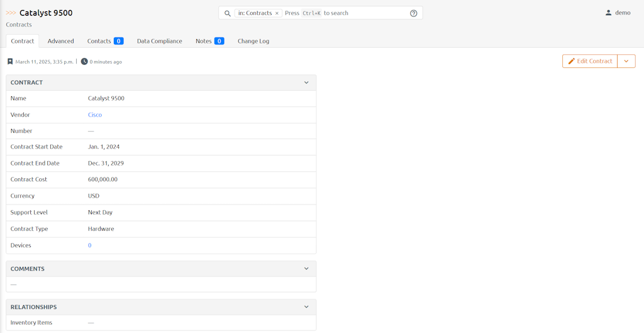Click the demo user profile icon
This screenshot has width=644, height=333.
pyautogui.click(x=608, y=13)
